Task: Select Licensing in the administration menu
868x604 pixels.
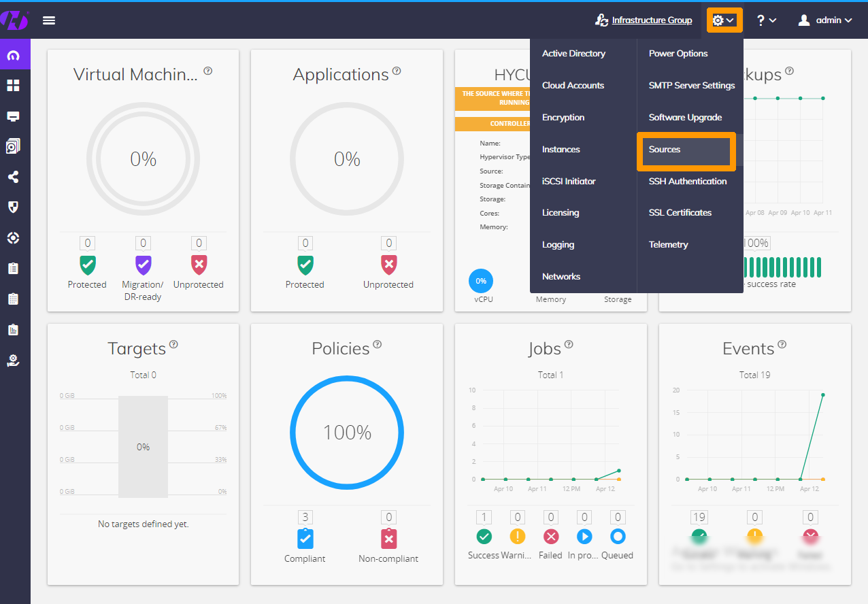Action: [x=561, y=213]
